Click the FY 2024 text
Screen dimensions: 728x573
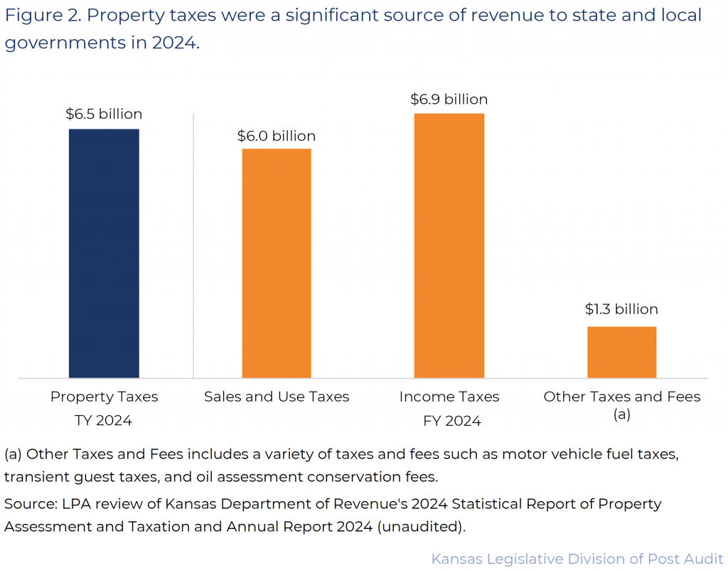(x=449, y=421)
